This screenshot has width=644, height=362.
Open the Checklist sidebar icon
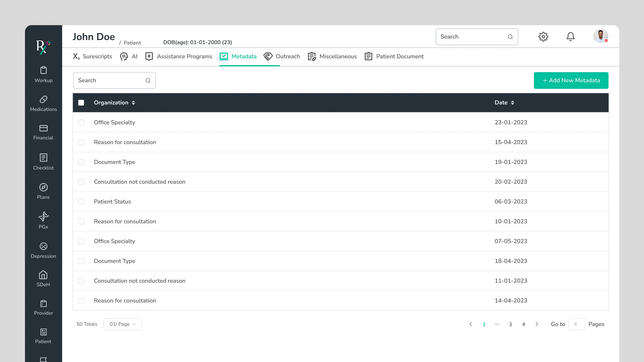pyautogui.click(x=43, y=158)
